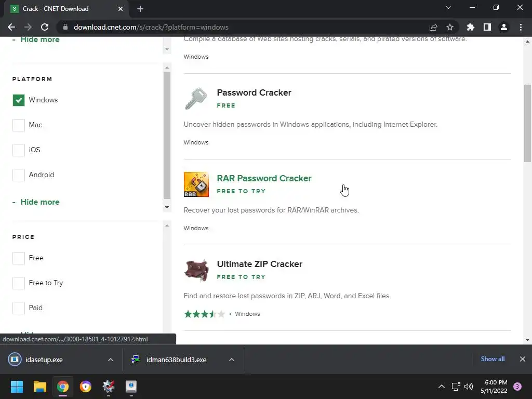View site security lock information
This screenshot has width=532, height=399.
point(65,27)
